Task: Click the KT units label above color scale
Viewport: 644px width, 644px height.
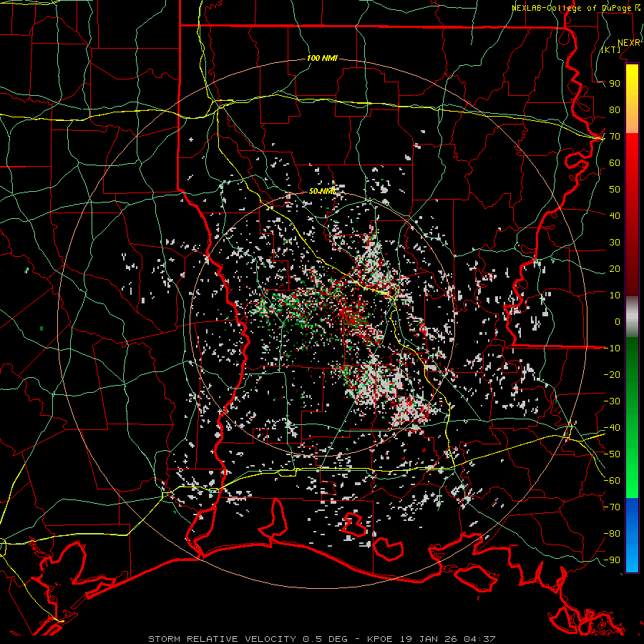Action: coord(611,49)
